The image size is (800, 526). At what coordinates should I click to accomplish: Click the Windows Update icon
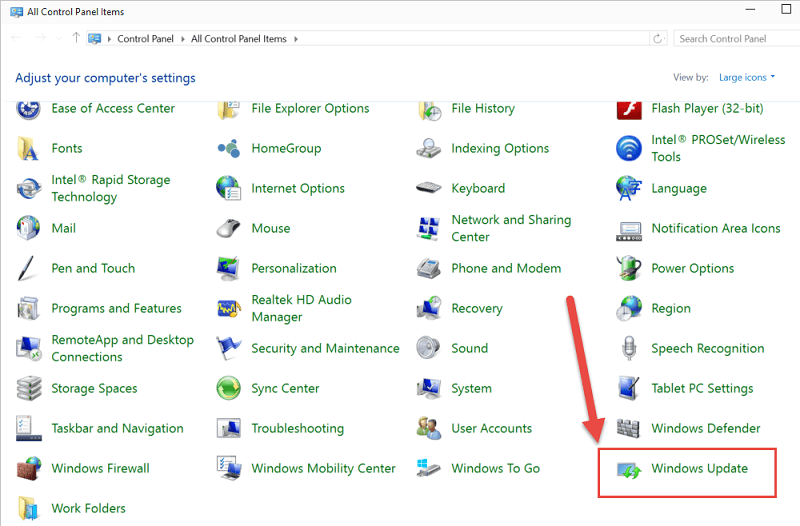pyautogui.click(x=629, y=470)
